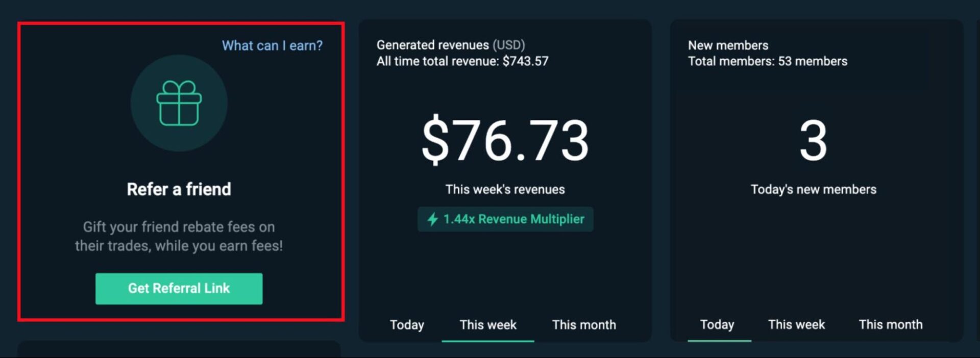
Task: Click the 'All time total revenue: $743.57' text
Action: [x=462, y=61]
